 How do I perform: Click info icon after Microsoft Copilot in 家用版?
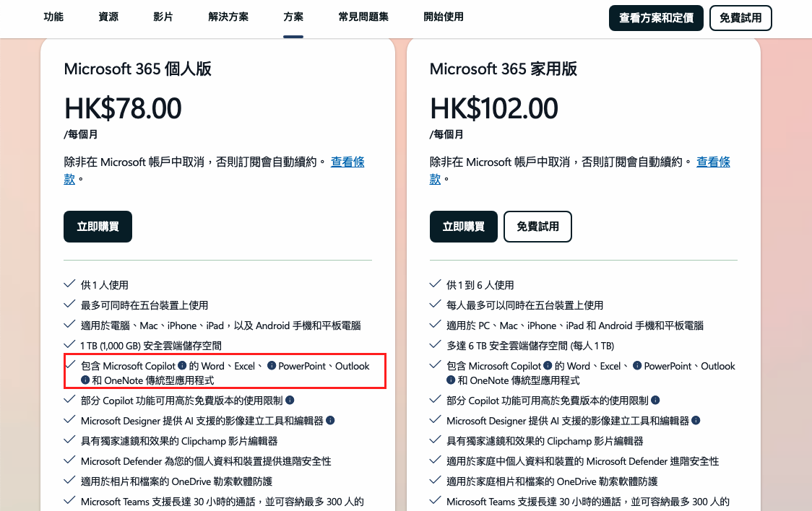tap(548, 366)
